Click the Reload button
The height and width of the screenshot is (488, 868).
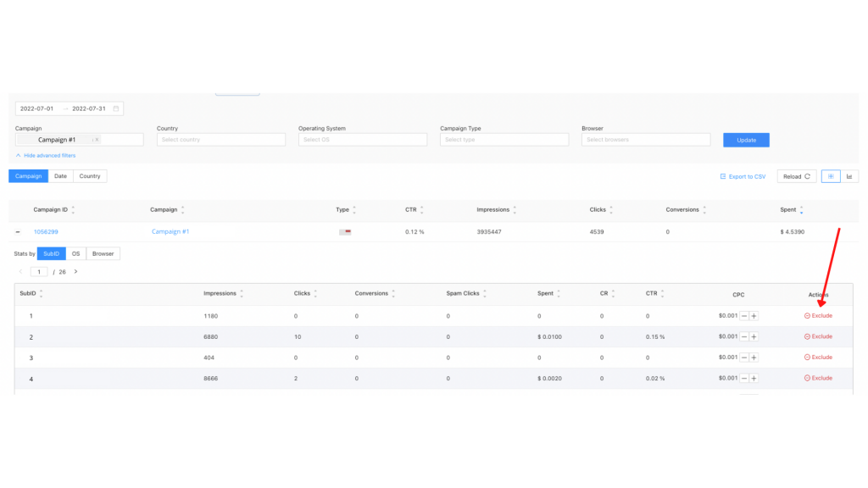(796, 176)
